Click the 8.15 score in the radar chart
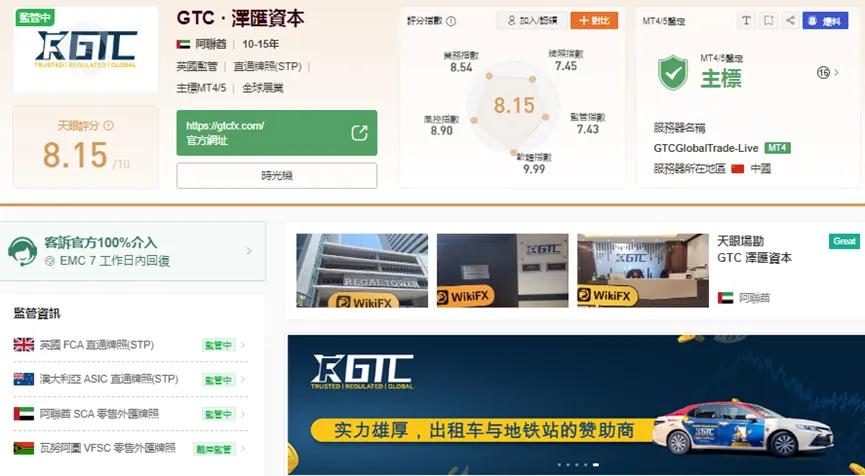 click(514, 105)
